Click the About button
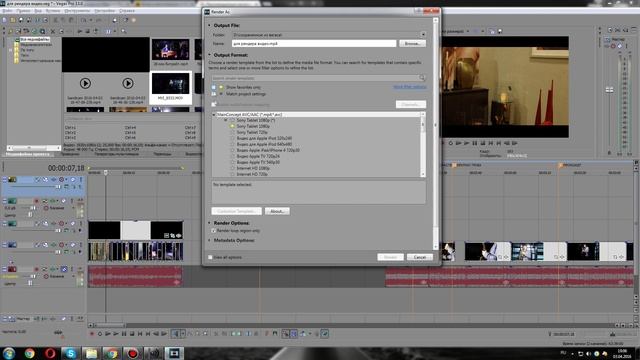This screenshot has height=360, width=640. coord(277,211)
